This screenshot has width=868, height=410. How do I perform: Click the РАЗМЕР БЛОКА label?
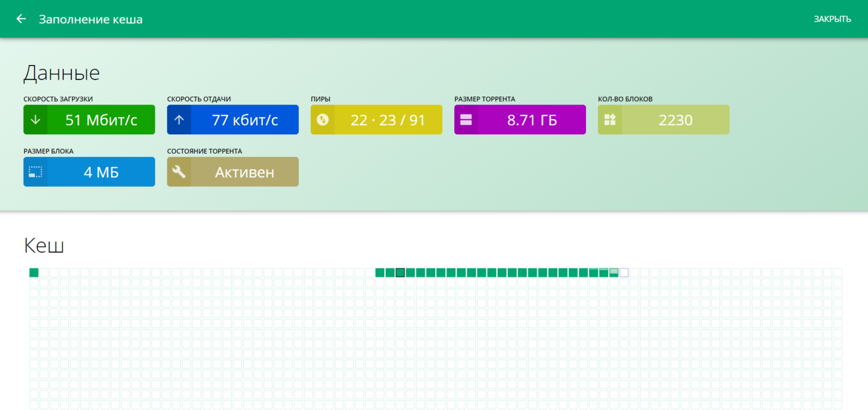click(49, 151)
